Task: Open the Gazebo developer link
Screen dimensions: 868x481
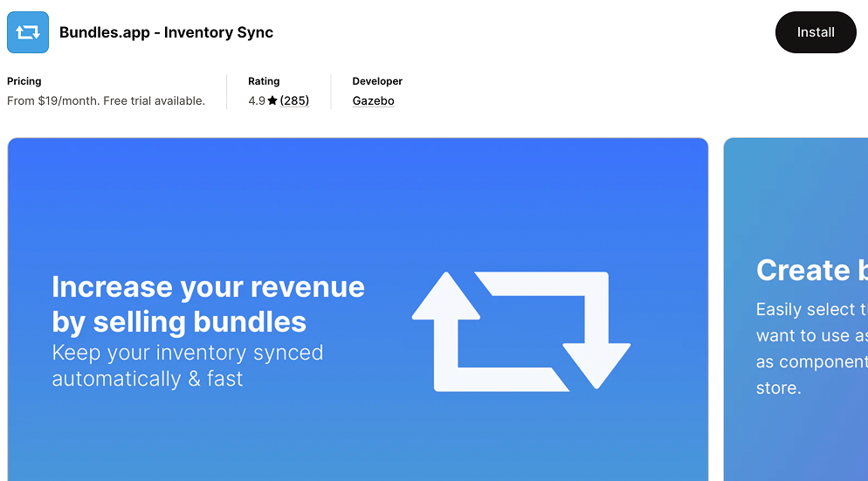Action: (373, 100)
